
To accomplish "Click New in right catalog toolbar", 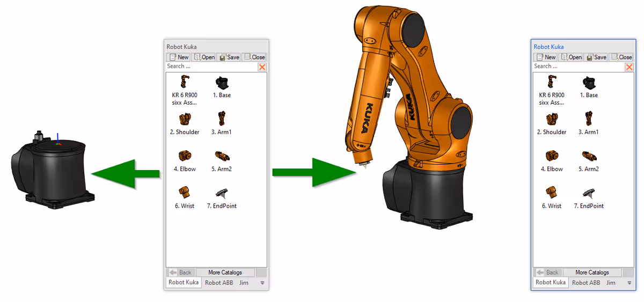I will pos(546,57).
